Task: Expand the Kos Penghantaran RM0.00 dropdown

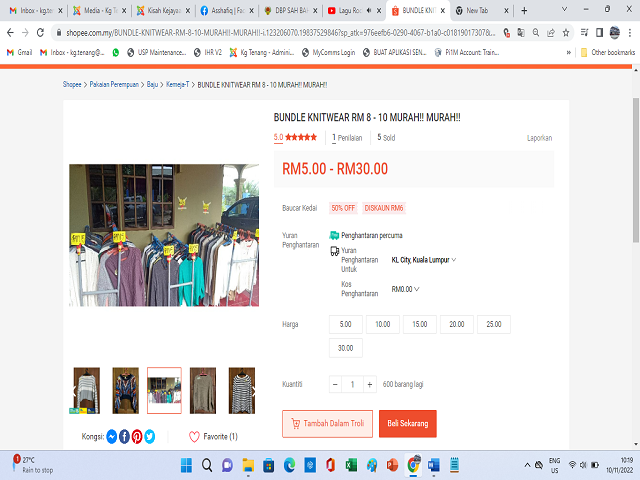Action: point(405,289)
